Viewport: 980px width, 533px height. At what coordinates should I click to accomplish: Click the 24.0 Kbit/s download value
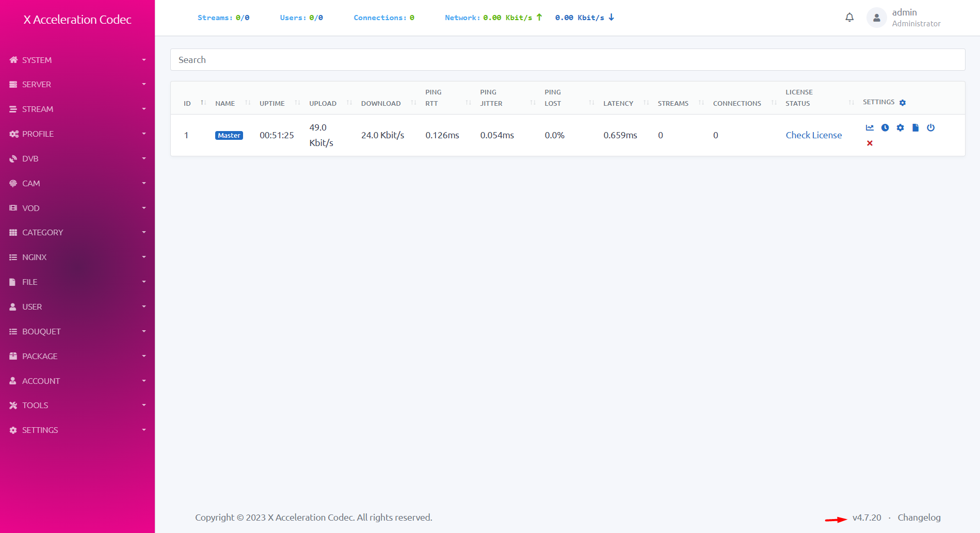382,135
